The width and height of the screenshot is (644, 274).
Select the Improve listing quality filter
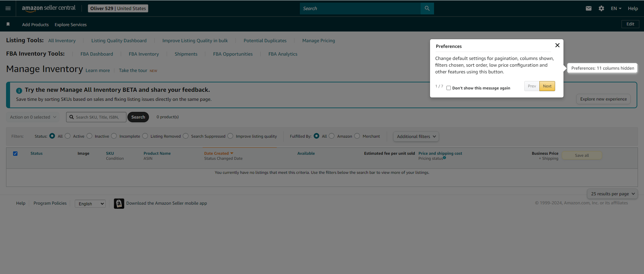[230, 136]
